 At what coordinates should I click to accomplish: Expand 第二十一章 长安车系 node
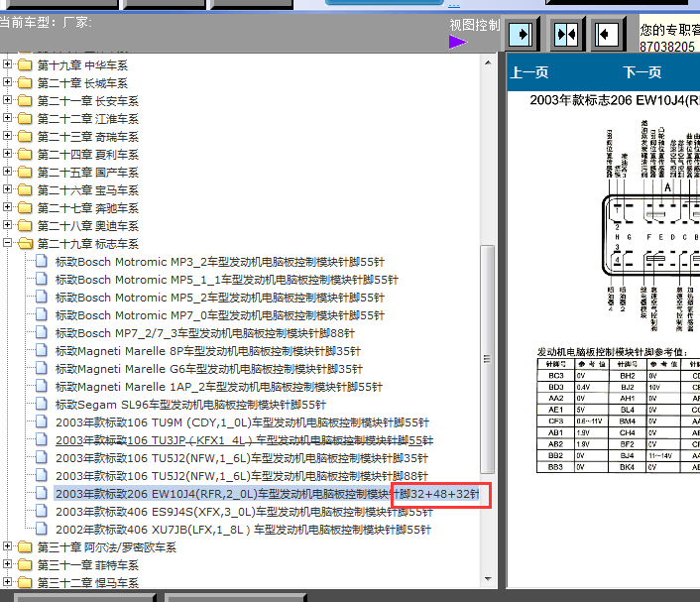pyautogui.click(x=7, y=100)
